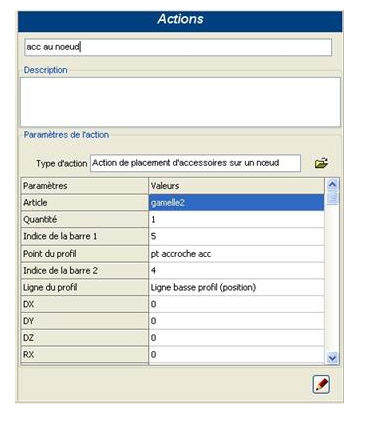372x422 pixels.
Task: Select the Article value 'gamelle2'
Action: [236, 203]
